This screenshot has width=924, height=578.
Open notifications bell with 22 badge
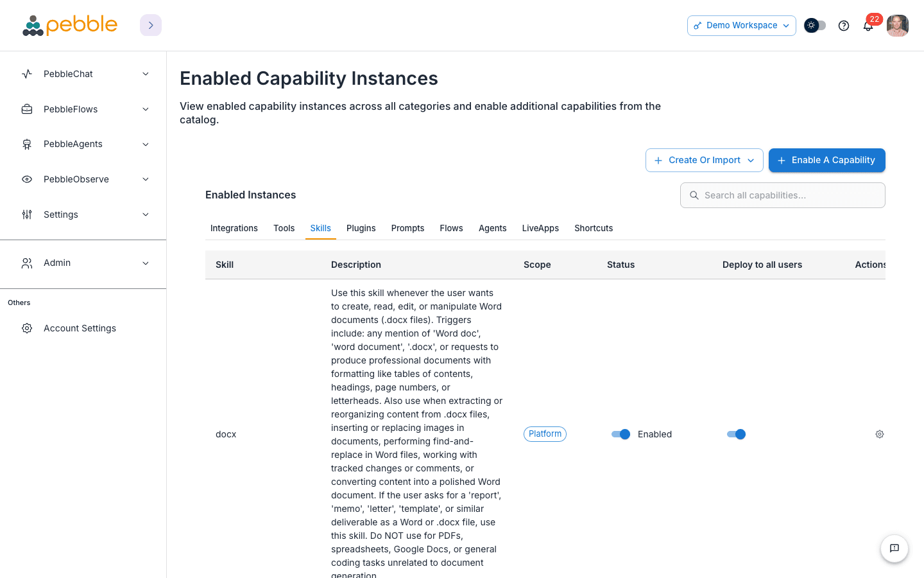(x=868, y=26)
